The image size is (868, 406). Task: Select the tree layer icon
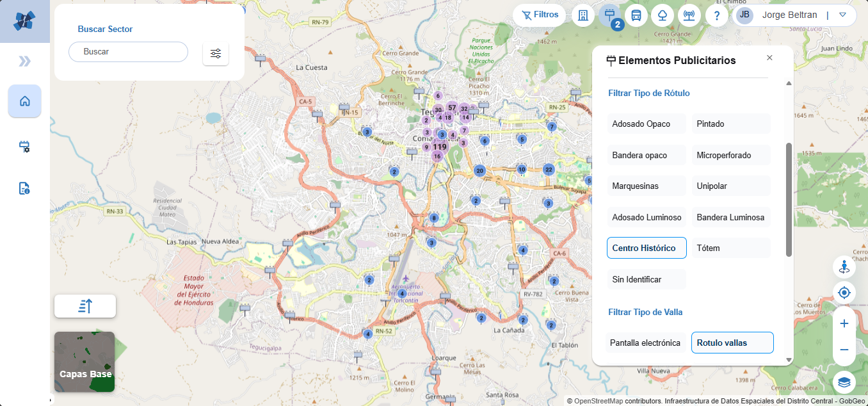point(663,15)
